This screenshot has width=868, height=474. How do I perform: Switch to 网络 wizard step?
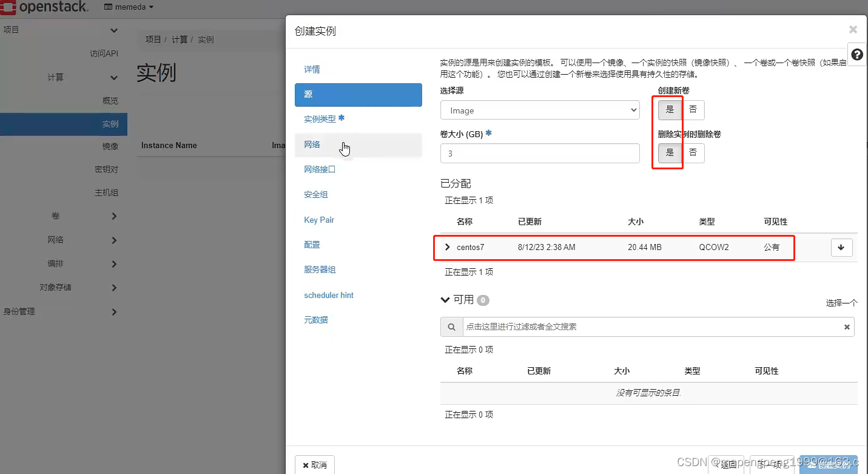click(x=358, y=144)
